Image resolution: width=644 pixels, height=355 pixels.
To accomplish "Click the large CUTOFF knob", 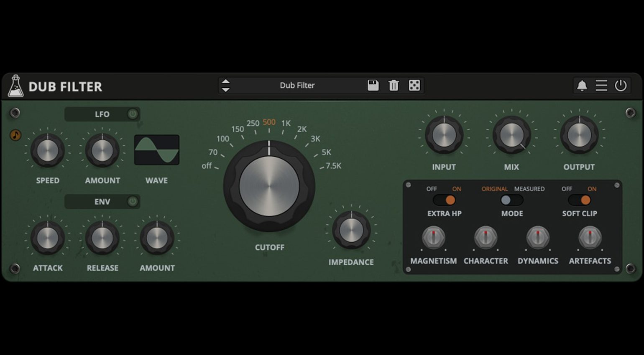I will tap(269, 186).
